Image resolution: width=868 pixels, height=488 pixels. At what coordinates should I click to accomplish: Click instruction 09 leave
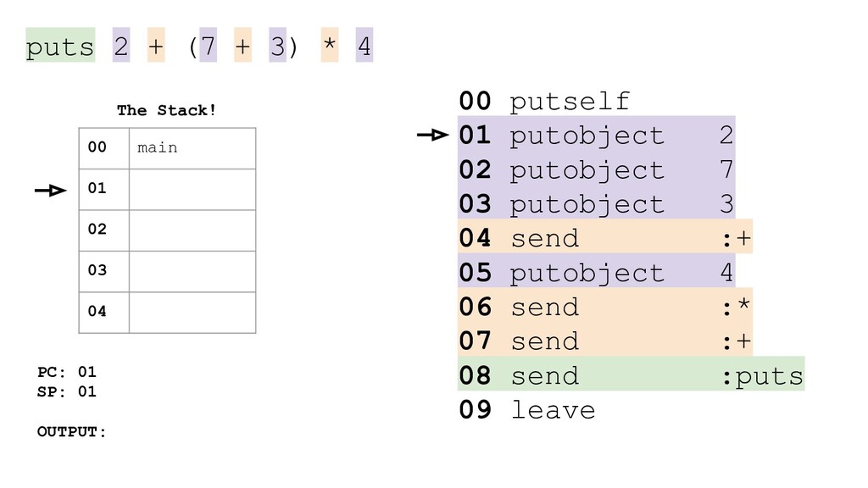527,409
